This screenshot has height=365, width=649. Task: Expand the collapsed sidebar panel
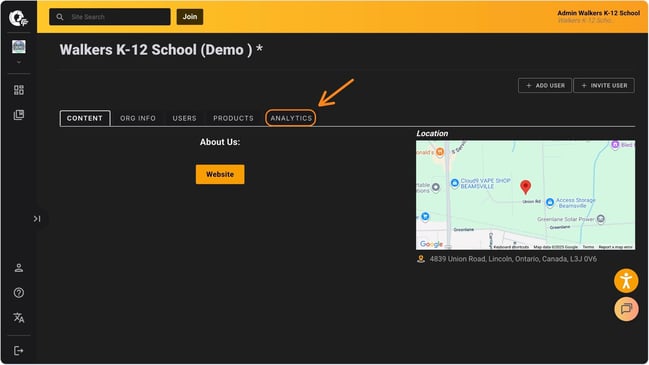pyautogui.click(x=37, y=219)
